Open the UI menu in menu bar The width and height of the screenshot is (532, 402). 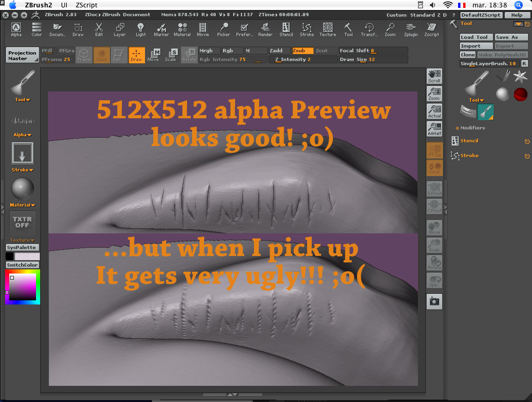point(64,5)
